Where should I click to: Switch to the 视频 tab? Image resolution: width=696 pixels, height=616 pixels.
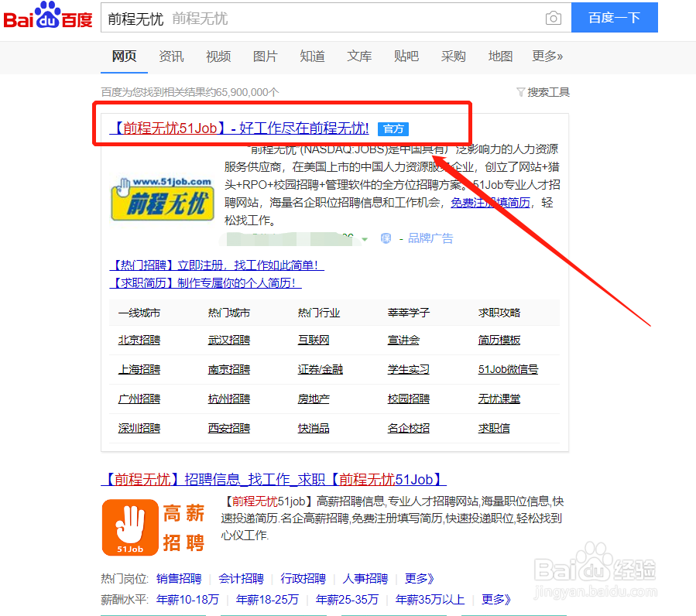click(x=218, y=56)
